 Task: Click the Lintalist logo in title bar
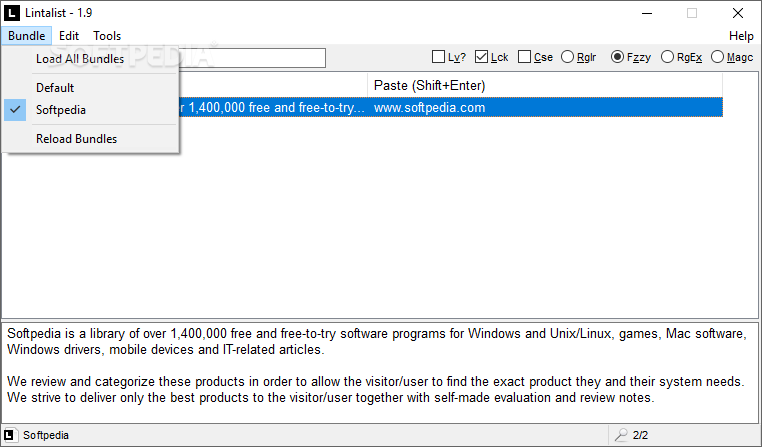[x=12, y=13]
